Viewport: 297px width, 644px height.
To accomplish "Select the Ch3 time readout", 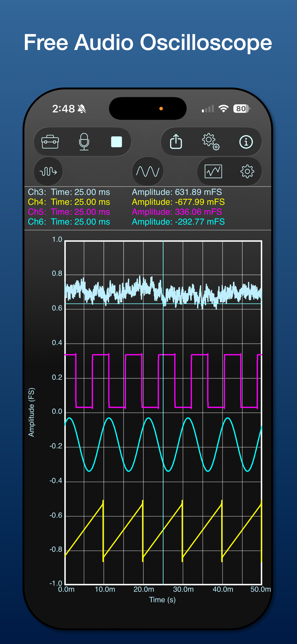I will pyautogui.click(x=80, y=192).
